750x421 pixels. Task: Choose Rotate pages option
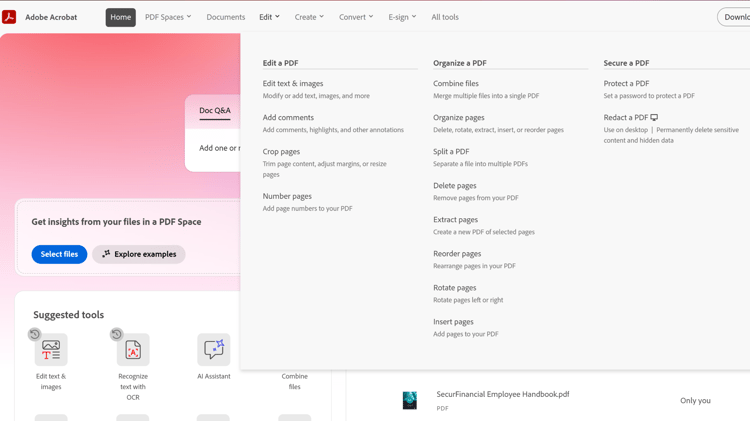click(455, 288)
